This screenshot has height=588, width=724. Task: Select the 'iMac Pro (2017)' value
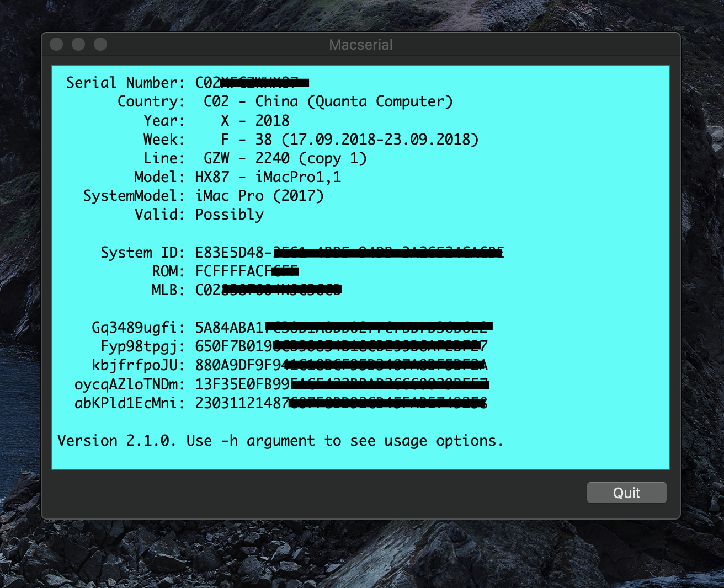coord(260,196)
